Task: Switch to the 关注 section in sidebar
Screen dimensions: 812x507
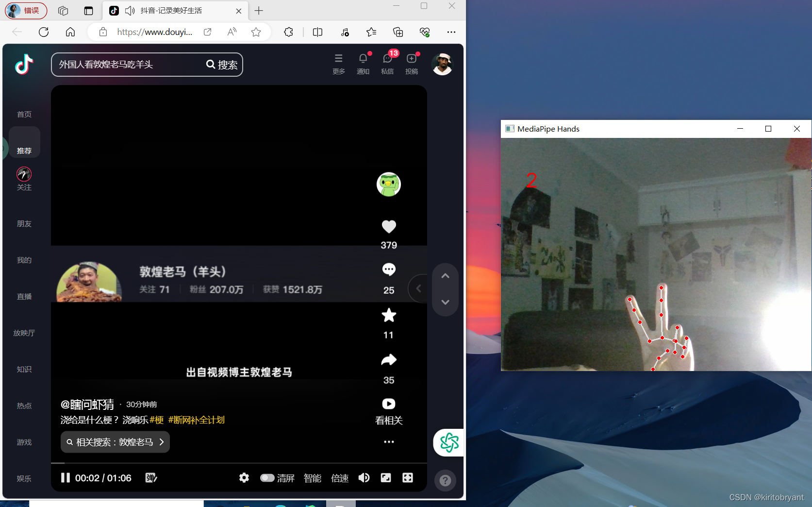Action: tap(24, 179)
